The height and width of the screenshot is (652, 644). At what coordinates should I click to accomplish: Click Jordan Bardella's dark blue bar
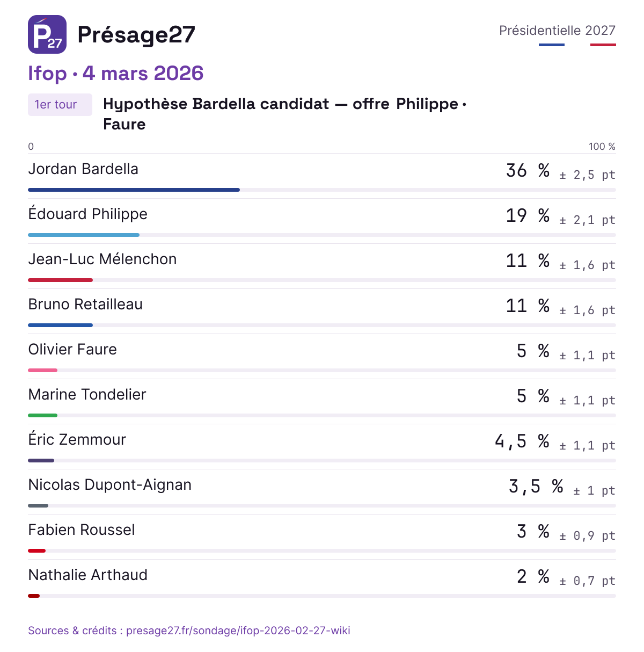(134, 190)
